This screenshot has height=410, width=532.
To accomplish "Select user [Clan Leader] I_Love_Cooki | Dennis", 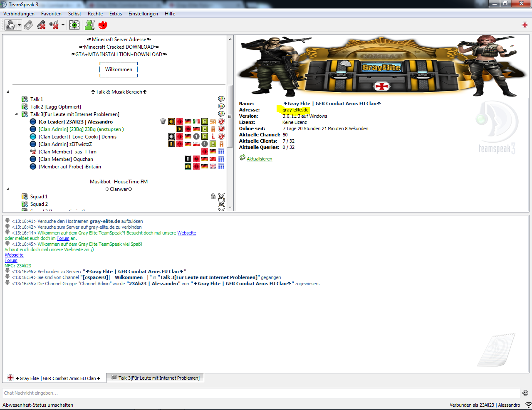I will pos(77,137).
